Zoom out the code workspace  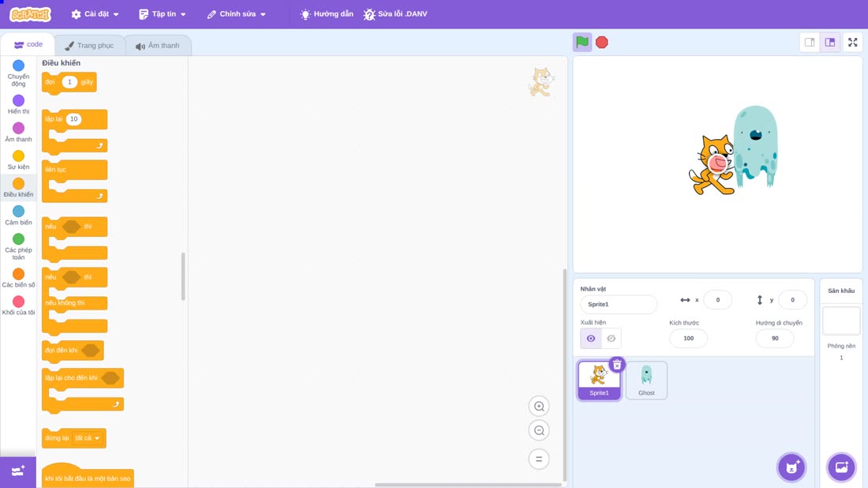click(x=539, y=430)
